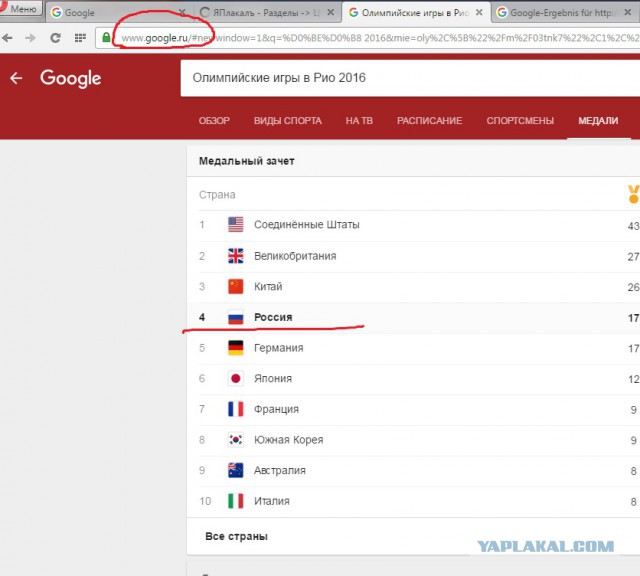Close the first Google browser tab
This screenshot has width=640, height=576.
[182, 13]
